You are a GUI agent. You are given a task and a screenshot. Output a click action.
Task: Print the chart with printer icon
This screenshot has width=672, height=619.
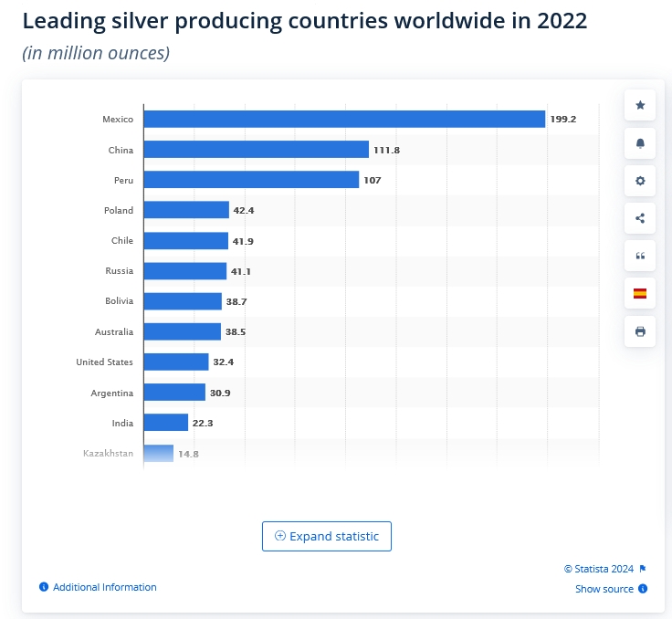pyautogui.click(x=640, y=331)
